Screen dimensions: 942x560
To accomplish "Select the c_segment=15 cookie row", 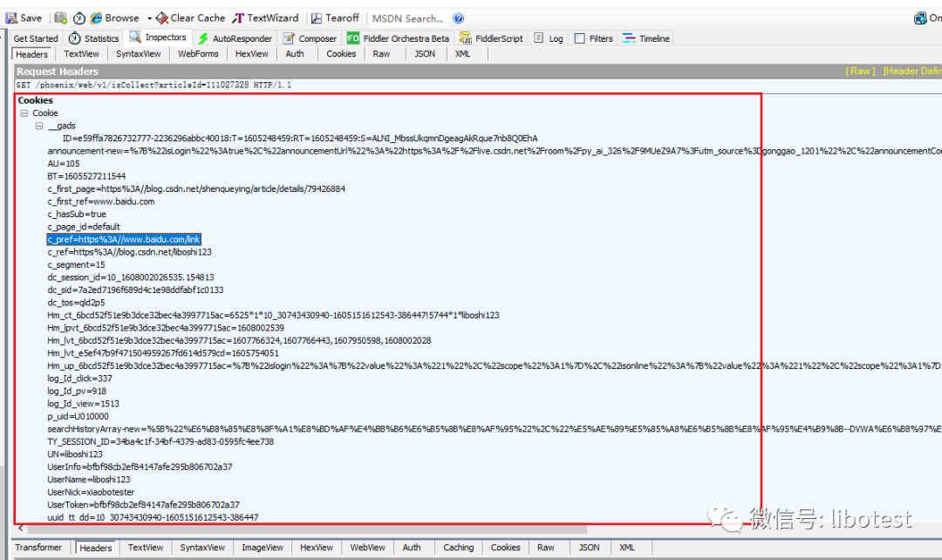I will [x=76, y=264].
